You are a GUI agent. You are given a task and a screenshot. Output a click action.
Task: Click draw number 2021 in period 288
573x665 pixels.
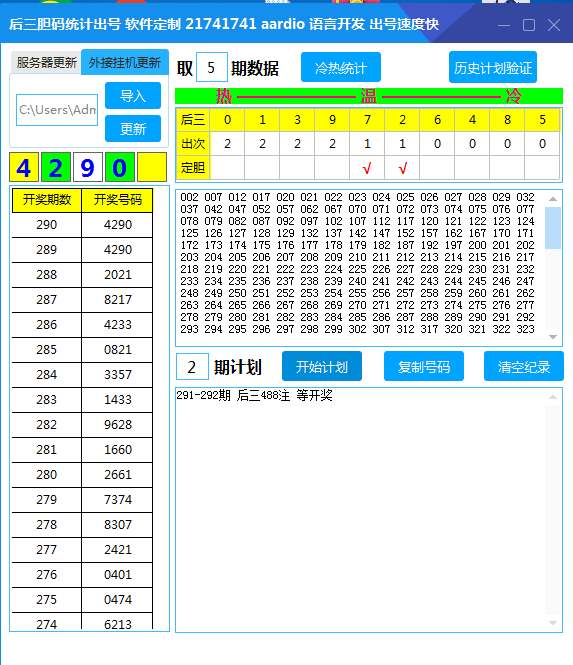[x=117, y=275]
